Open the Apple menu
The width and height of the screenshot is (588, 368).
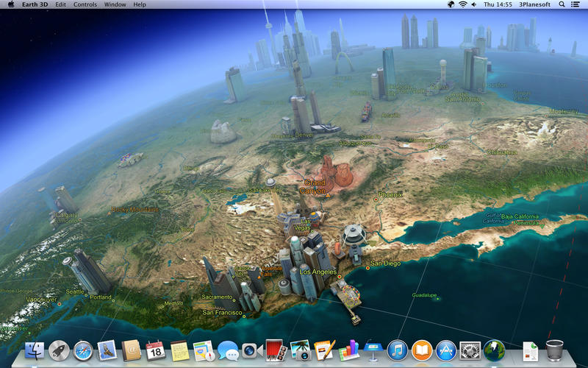tap(11, 4)
